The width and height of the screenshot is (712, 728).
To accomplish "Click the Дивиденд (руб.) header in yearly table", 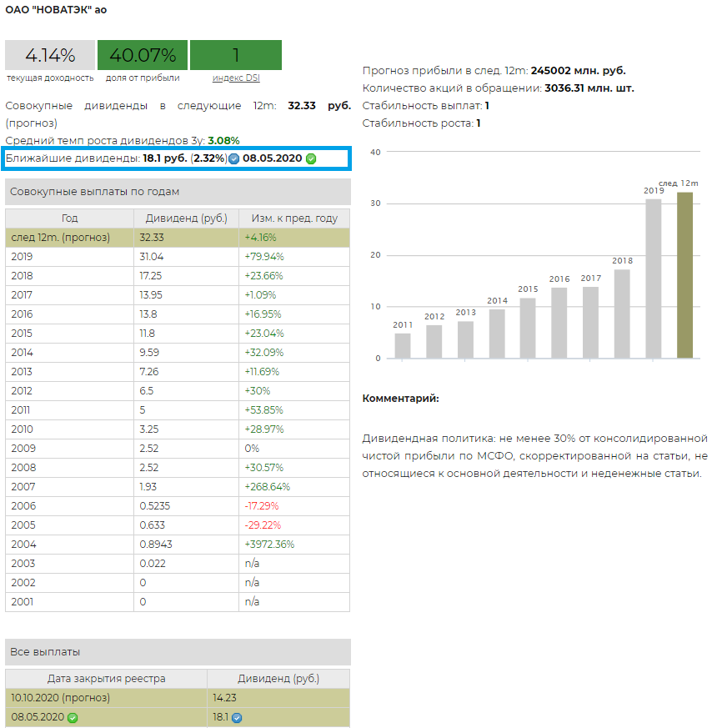I will click(x=186, y=218).
